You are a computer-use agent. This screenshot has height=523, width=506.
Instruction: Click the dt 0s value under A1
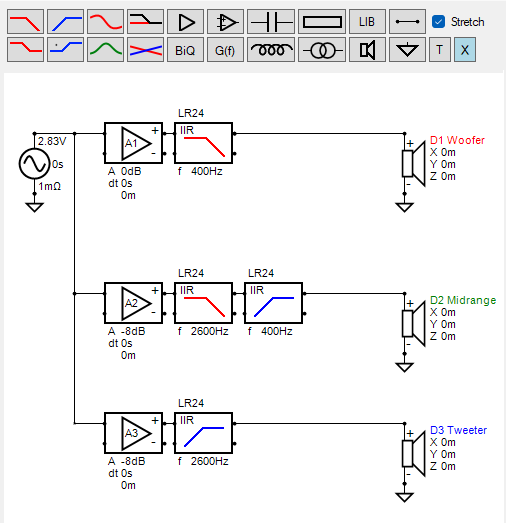tap(120, 183)
